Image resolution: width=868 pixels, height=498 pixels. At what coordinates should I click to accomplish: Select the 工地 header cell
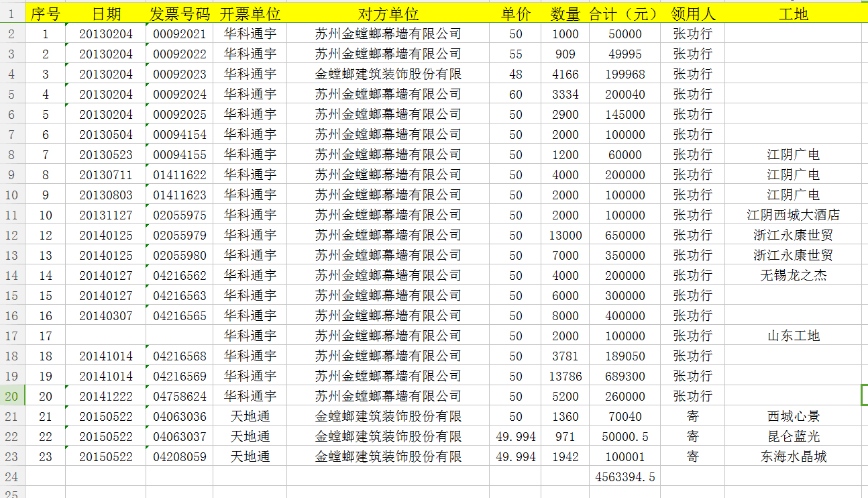tap(794, 13)
